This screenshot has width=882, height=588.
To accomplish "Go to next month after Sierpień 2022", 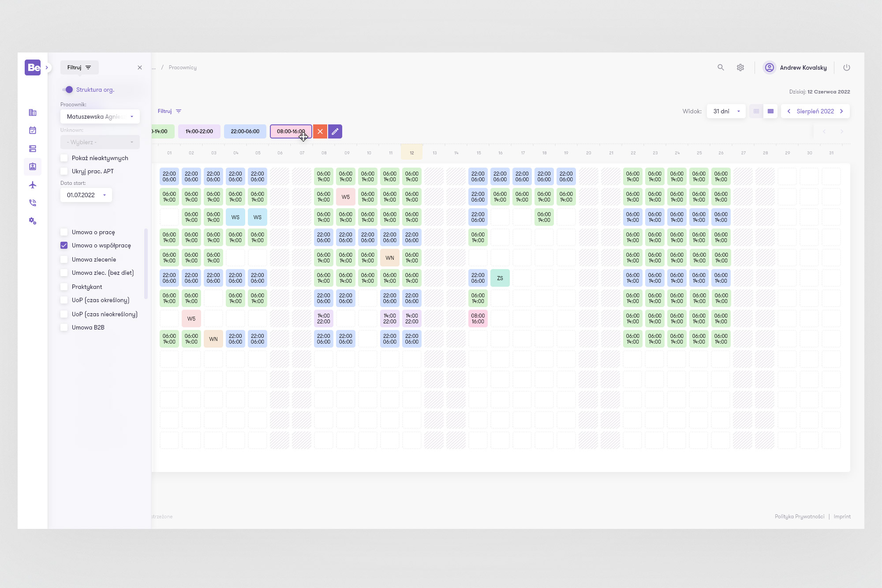I will click(x=841, y=111).
